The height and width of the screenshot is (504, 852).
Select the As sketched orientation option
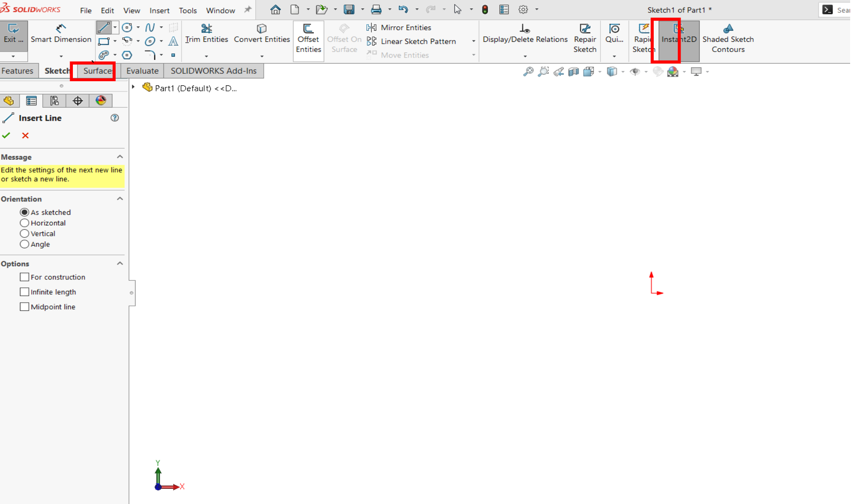point(25,212)
